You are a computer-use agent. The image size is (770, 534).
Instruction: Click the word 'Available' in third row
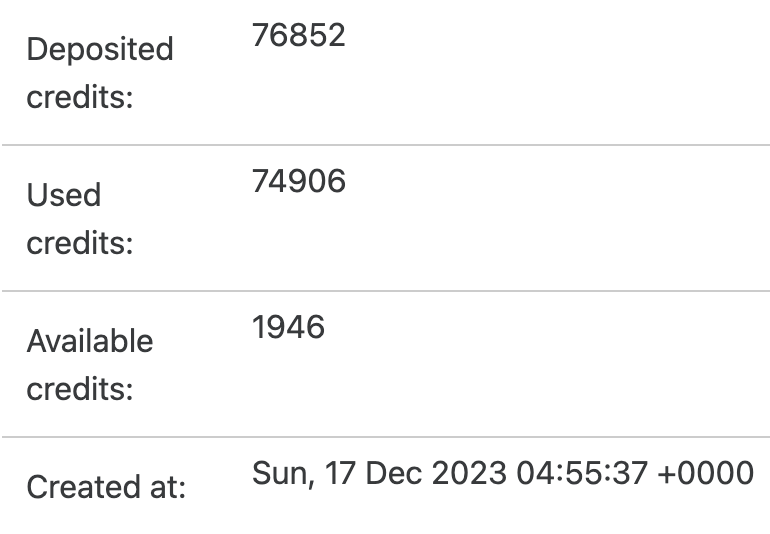(90, 340)
